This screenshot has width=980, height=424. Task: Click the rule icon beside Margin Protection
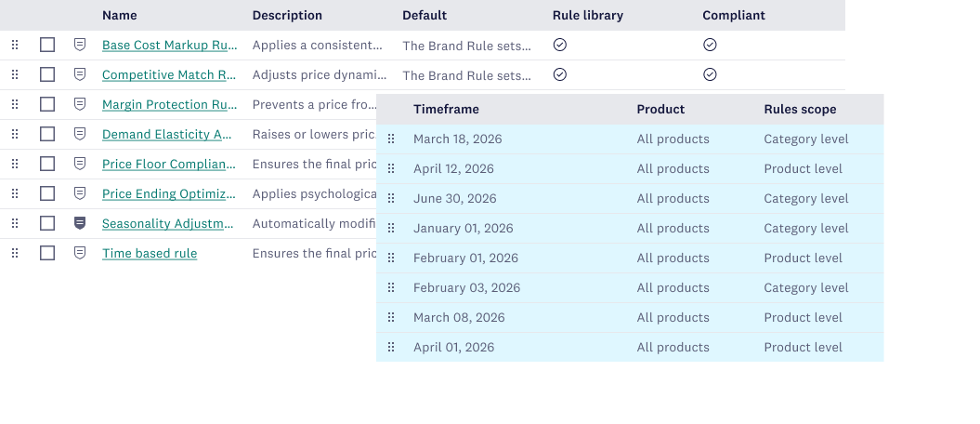pos(80,104)
